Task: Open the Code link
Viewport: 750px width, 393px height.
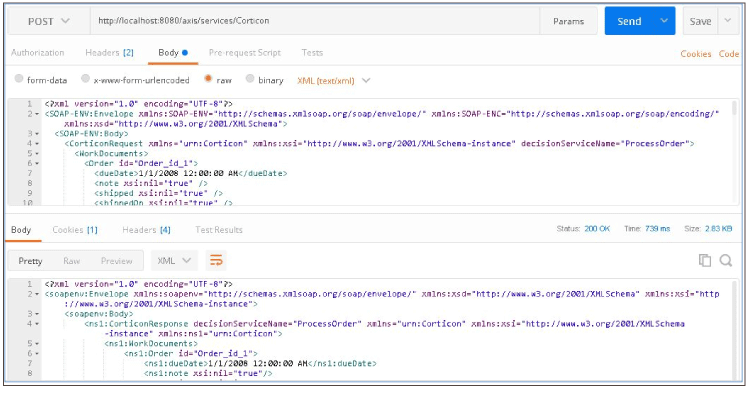Action: pos(728,54)
